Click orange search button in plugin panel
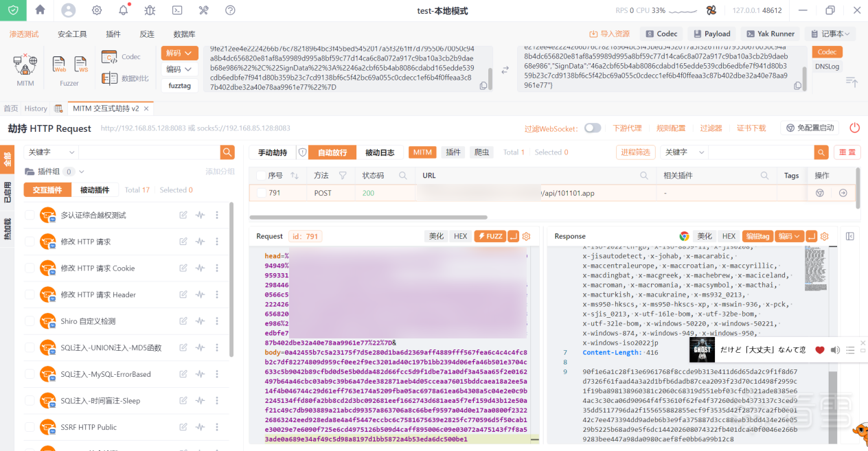The image size is (868, 451). [x=227, y=152]
